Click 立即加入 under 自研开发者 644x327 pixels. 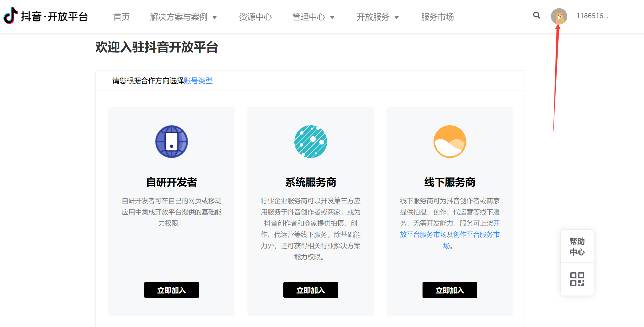click(x=171, y=290)
